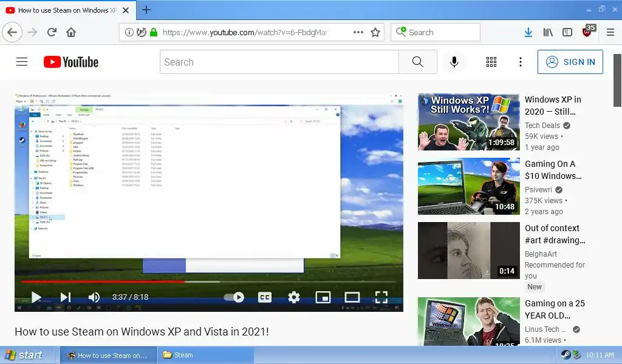Viewport: 622px width, 364px height.
Task: Click the page vertical scrollbar thumb
Action: (617, 81)
